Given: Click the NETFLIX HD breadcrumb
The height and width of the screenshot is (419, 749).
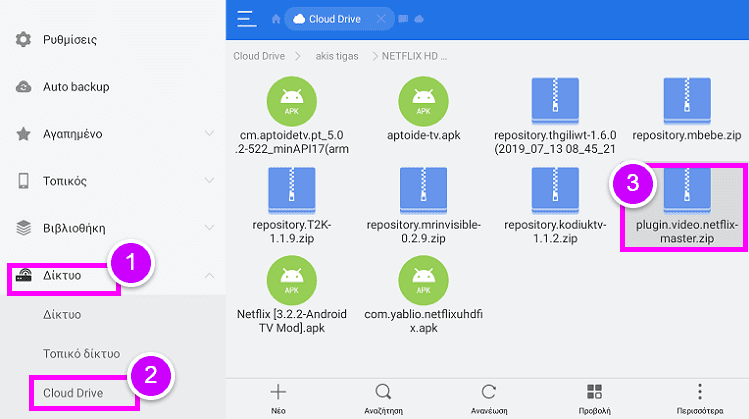Looking at the screenshot, I should pos(414,56).
